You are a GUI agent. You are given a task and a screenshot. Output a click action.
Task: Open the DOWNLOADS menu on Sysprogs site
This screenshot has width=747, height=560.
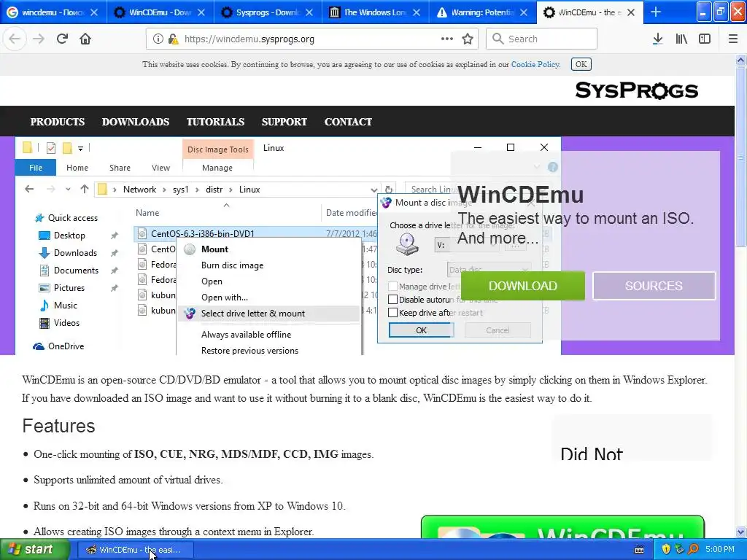click(136, 122)
